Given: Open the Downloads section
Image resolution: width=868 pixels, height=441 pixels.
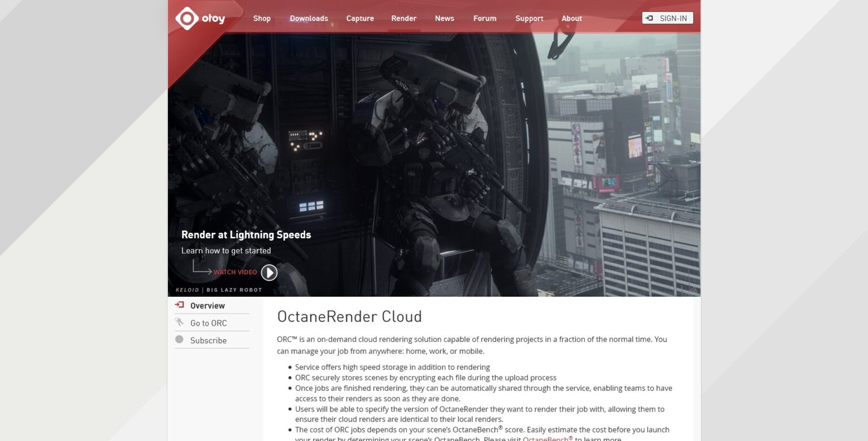Looking at the screenshot, I should point(309,18).
